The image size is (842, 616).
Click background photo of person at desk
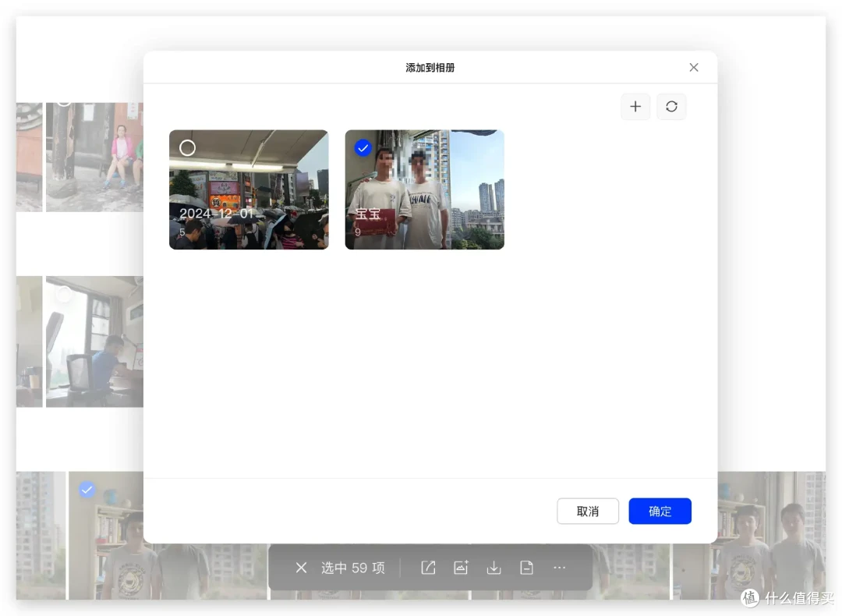(x=94, y=342)
